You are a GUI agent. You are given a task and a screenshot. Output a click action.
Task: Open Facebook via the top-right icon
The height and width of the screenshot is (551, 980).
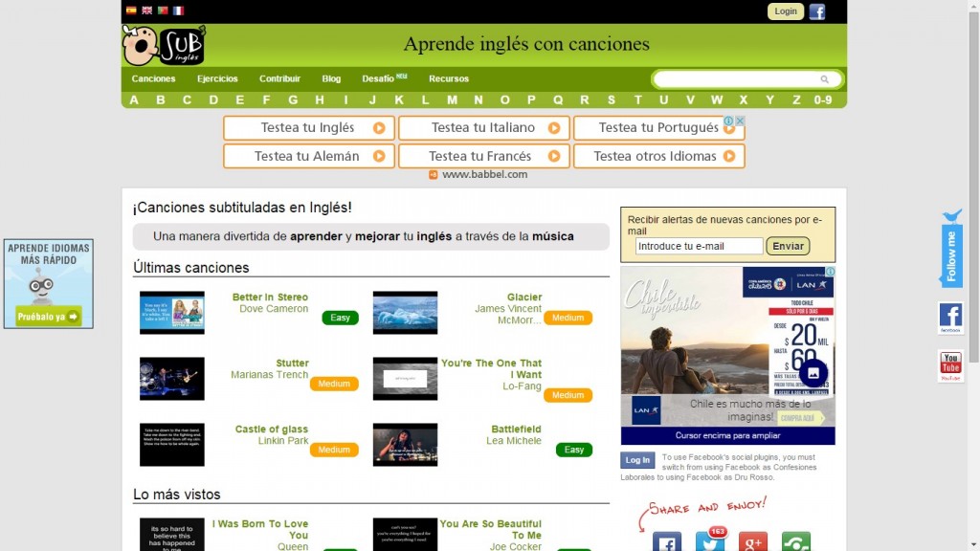[818, 11]
